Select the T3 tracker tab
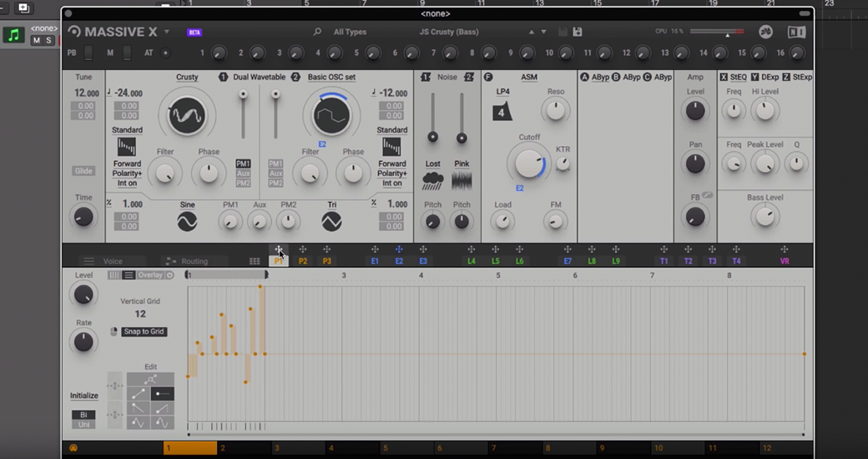This screenshot has height=459, width=868. click(712, 261)
